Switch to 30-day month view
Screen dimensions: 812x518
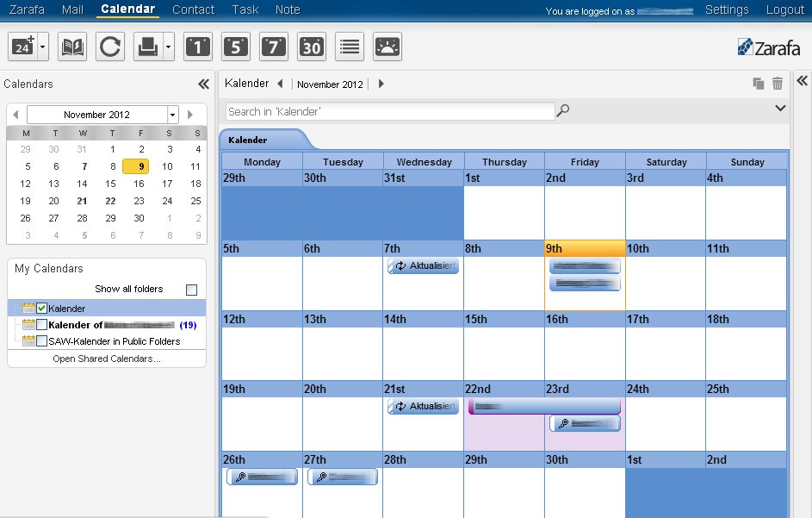pos(312,47)
